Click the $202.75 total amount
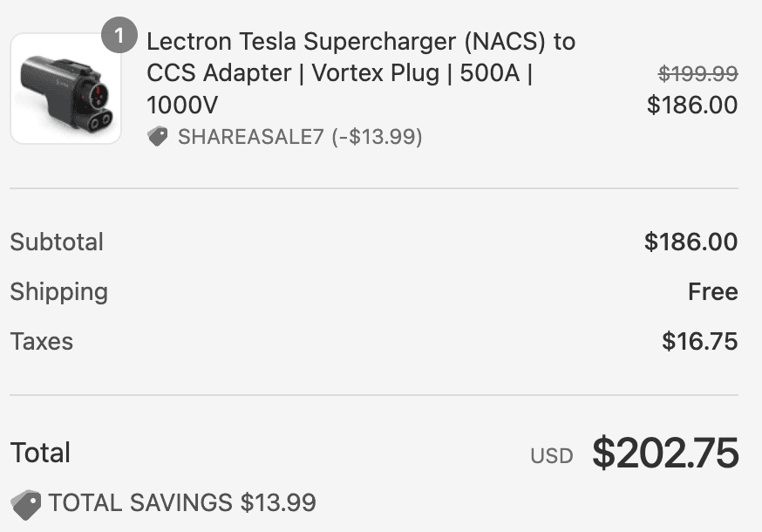Image resolution: width=762 pixels, height=532 pixels. pyautogui.click(x=665, y=454)
